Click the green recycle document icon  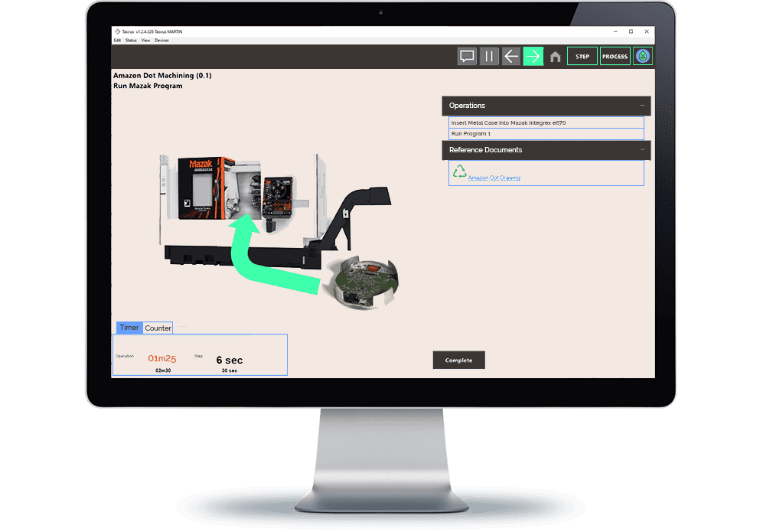pos(459,171)
